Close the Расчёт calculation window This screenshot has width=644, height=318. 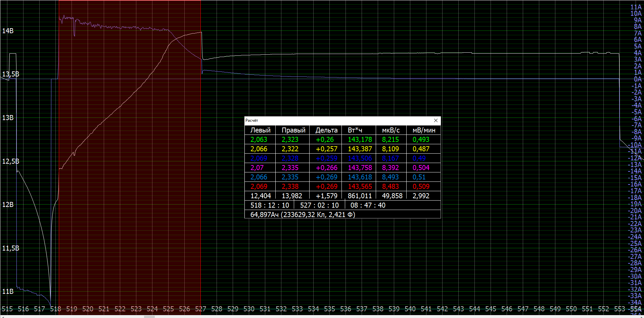pyautogui.click(x=435, y=120)
